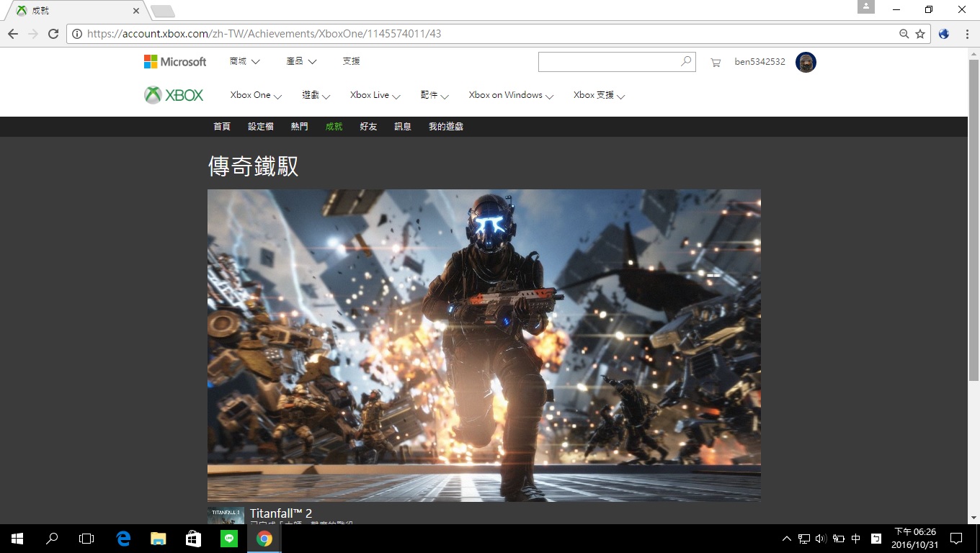Open the network status tray icon
Image resolution: width=980 pixels, height=553 pixels.
coord(804,539)
